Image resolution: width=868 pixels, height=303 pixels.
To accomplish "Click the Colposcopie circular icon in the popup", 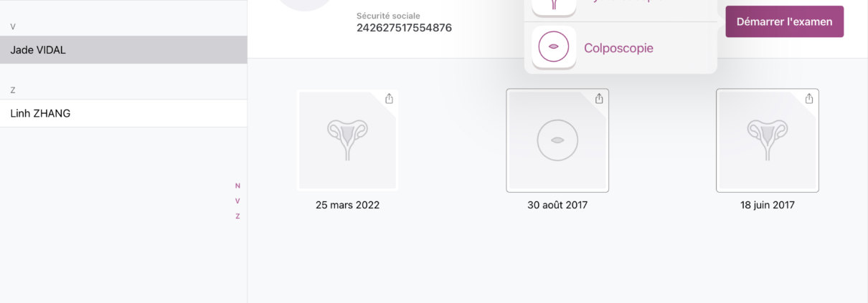I will click(553, 47).
